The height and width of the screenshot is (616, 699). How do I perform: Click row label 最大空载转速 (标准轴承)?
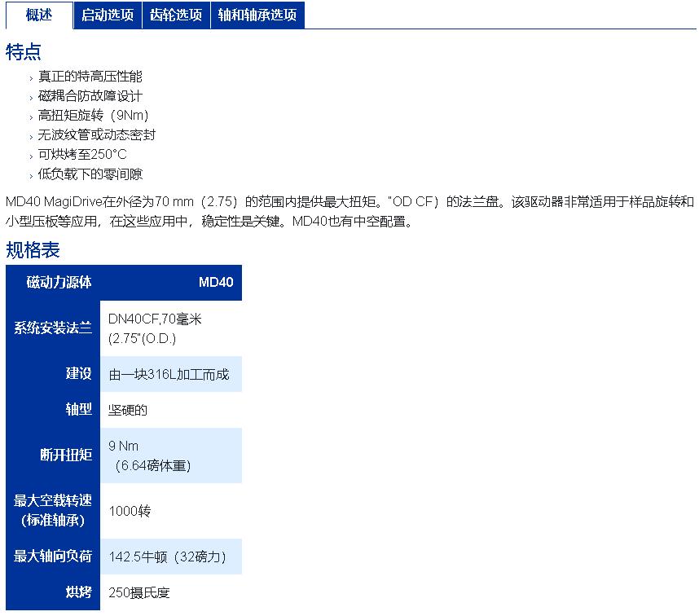click(53, 510)
